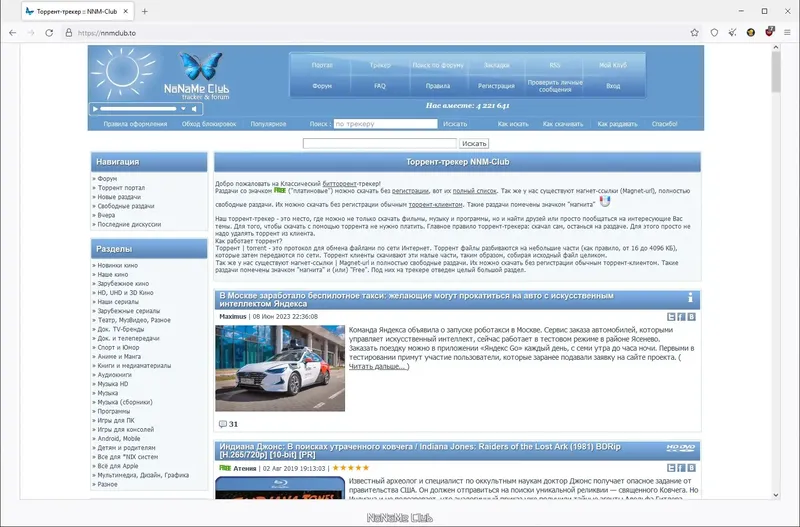
Task: Click the magnet icon in welcome text
Action: (x=605, y=202)
